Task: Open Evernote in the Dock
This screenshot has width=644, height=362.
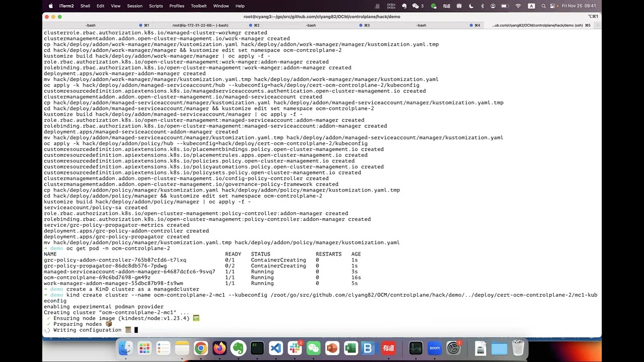Action: coord(238,348)
